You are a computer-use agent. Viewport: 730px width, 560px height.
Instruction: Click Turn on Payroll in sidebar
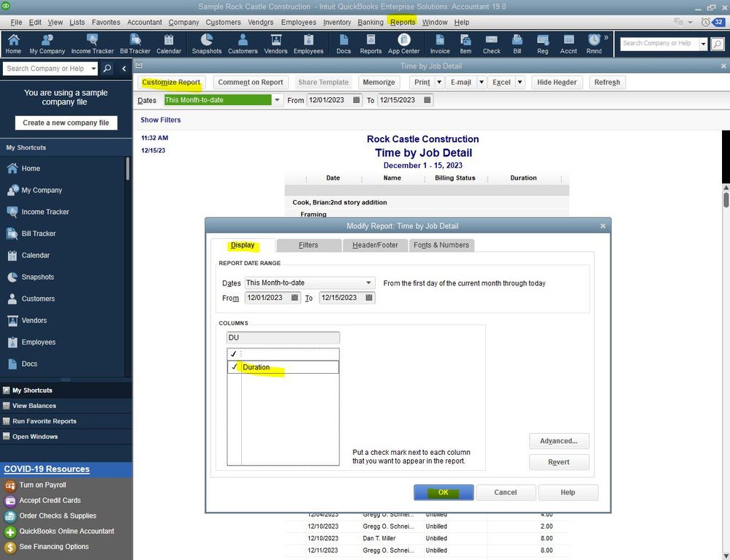pos(43,485)
